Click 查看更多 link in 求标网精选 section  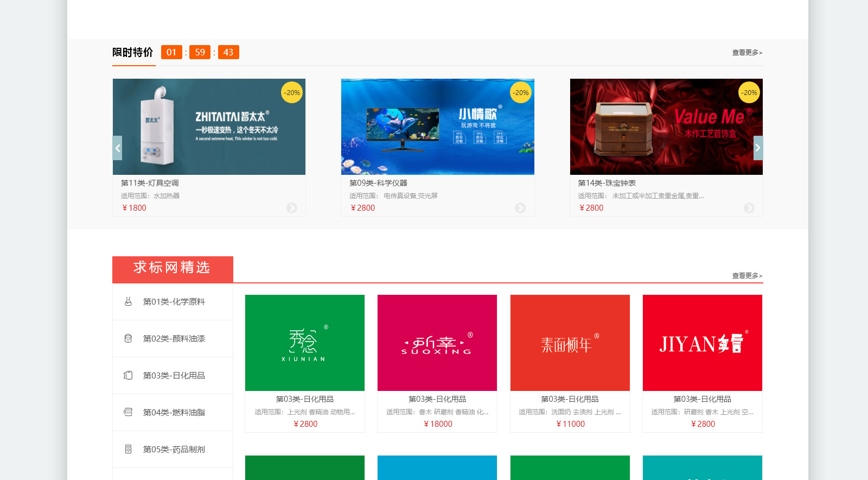click(747, 276)
